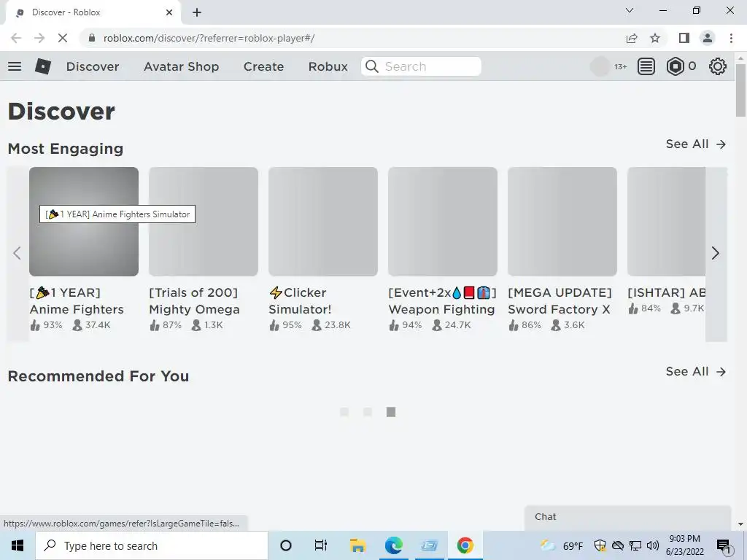Open the taskbar clock showing 9:03 PM
747x560 pixels.
684,545
